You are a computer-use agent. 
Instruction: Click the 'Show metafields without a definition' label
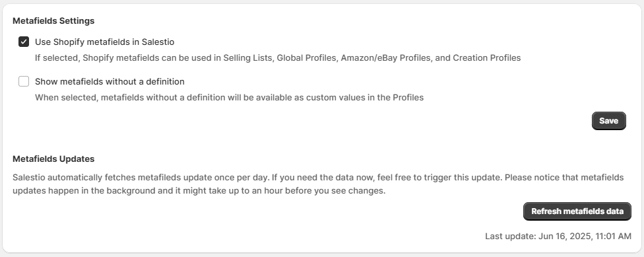coord(110,81)
